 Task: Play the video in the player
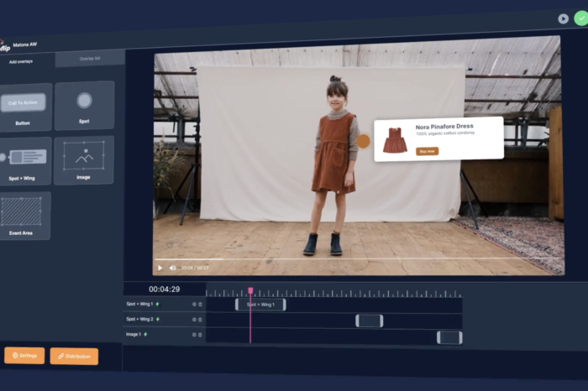pyautogui.click(x=160, y=268)
